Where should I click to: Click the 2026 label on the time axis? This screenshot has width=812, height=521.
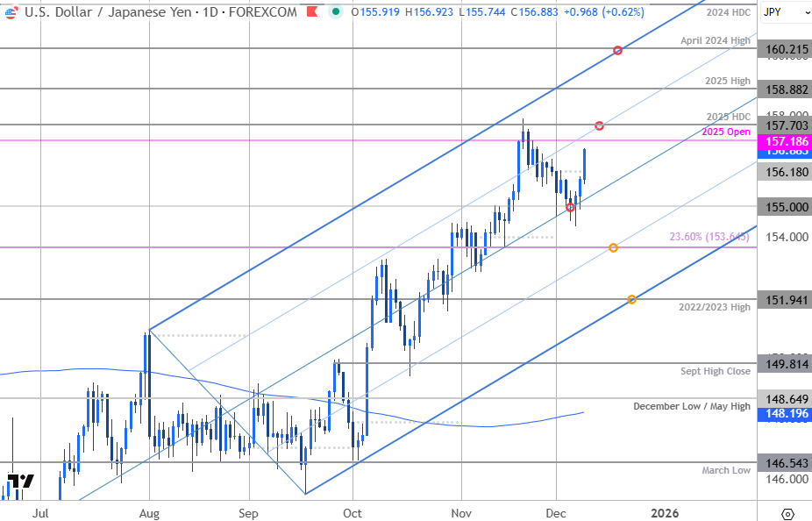(666, 513)
